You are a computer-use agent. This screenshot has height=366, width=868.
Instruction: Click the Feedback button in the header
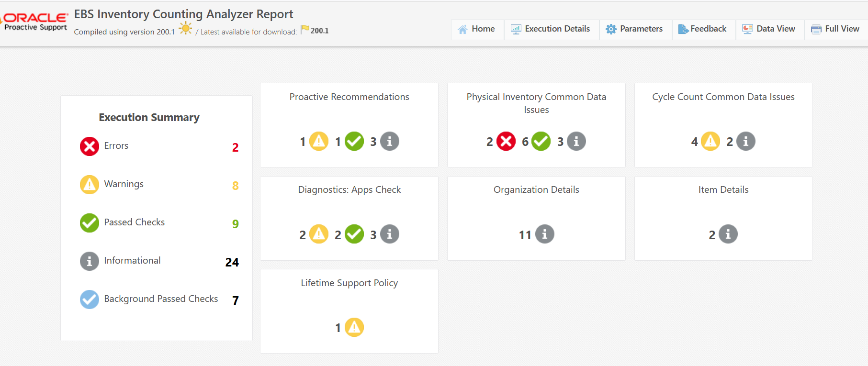coord(703,29)
